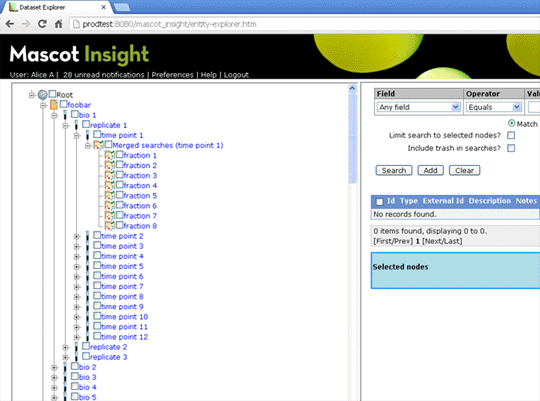Click the Search button

coord(394,170)
